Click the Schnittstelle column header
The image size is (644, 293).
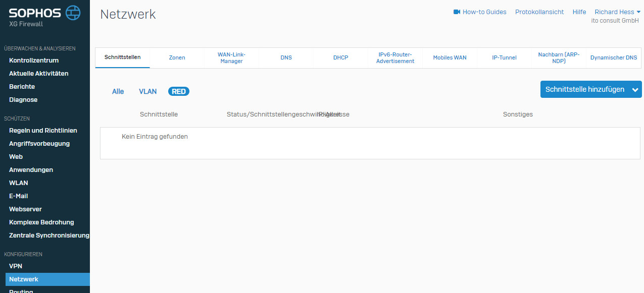coord(159,114)
